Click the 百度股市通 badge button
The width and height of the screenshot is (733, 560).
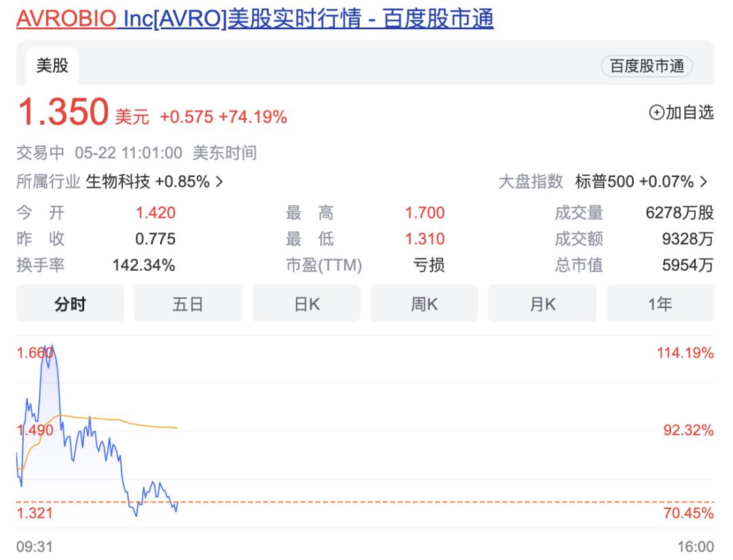[x=646, y=66]
